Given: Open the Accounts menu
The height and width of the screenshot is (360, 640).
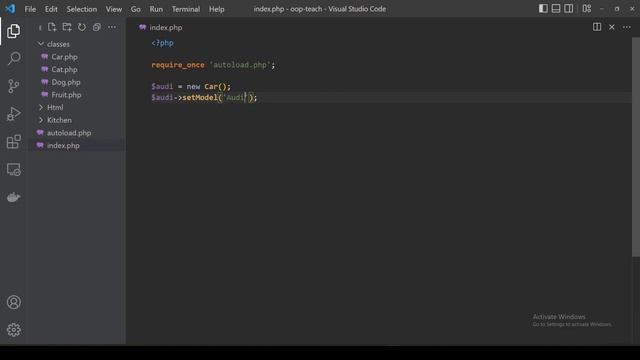Looking at the screenshot, I should coord(13,302).
